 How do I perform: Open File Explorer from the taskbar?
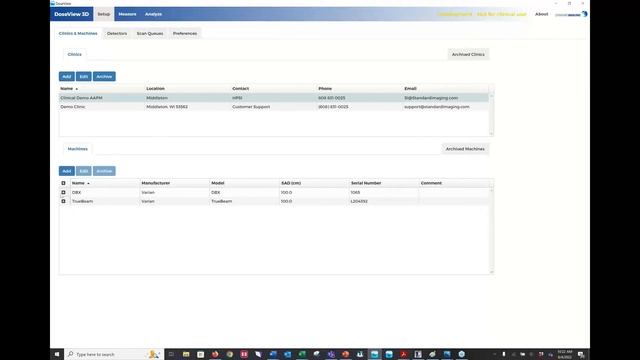pos(186,354)
